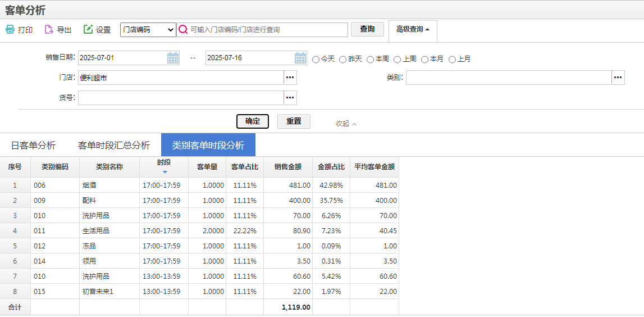Click the 设置 label
This screenshot has width=644, height=317.
pyautogui.click(x=103, y=30)
